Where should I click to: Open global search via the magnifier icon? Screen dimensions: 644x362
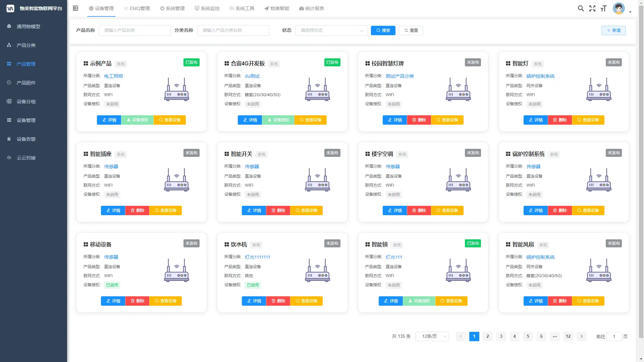point(581,8)
